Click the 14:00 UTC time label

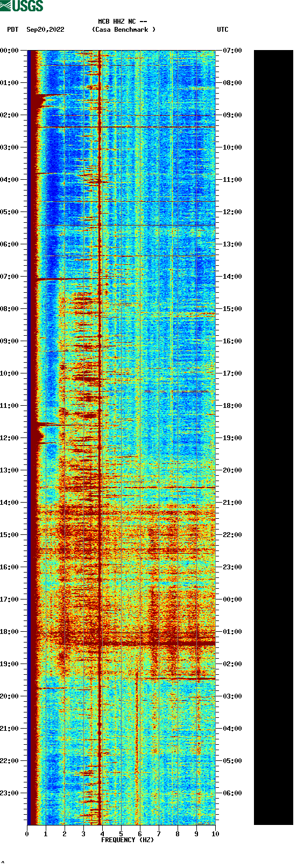click(x=232, y=277)
